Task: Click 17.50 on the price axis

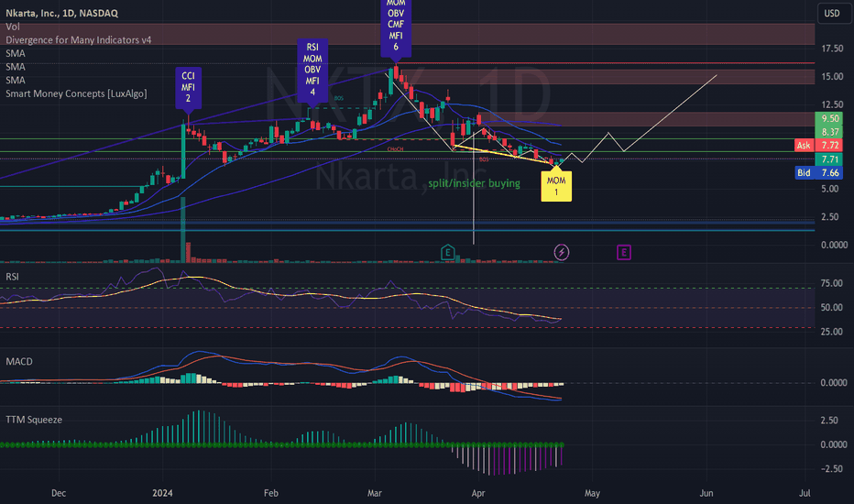Action: tap(832, 49)
